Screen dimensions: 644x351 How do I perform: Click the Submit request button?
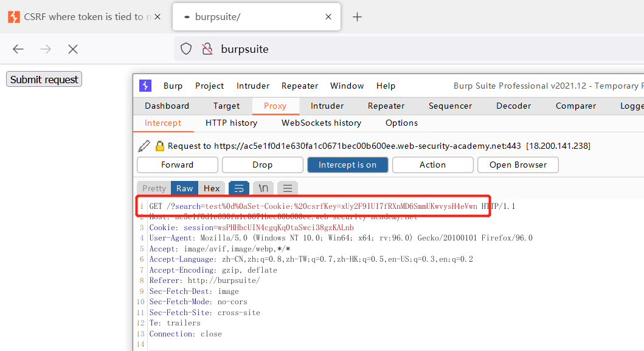click(44, 79)
